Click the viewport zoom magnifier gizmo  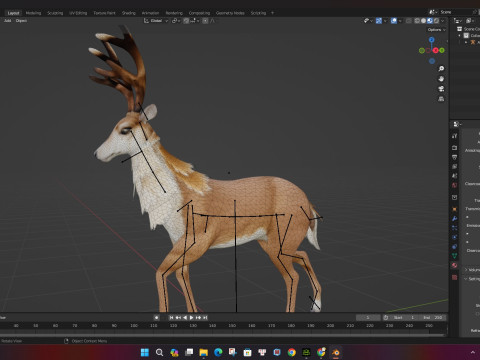(441, 69)
